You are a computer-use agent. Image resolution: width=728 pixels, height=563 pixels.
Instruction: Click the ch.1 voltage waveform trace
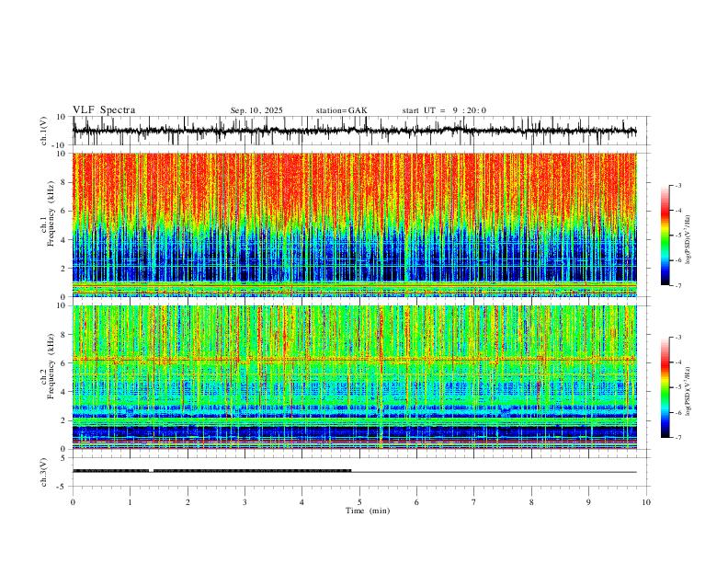(354, 131)
